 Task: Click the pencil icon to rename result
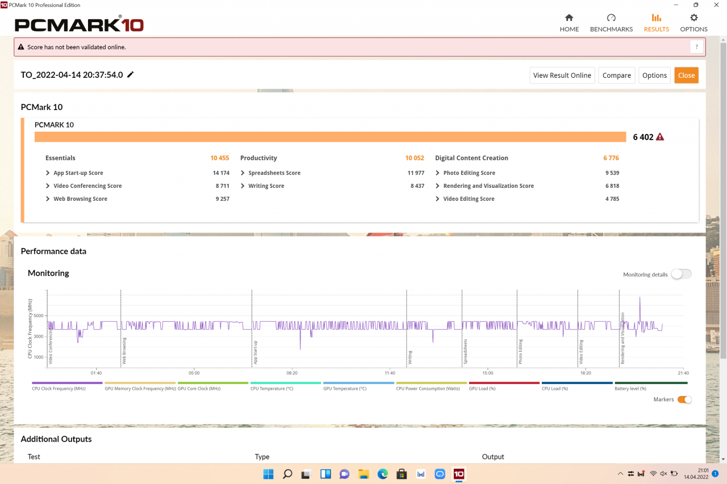(x=130, y=75)
